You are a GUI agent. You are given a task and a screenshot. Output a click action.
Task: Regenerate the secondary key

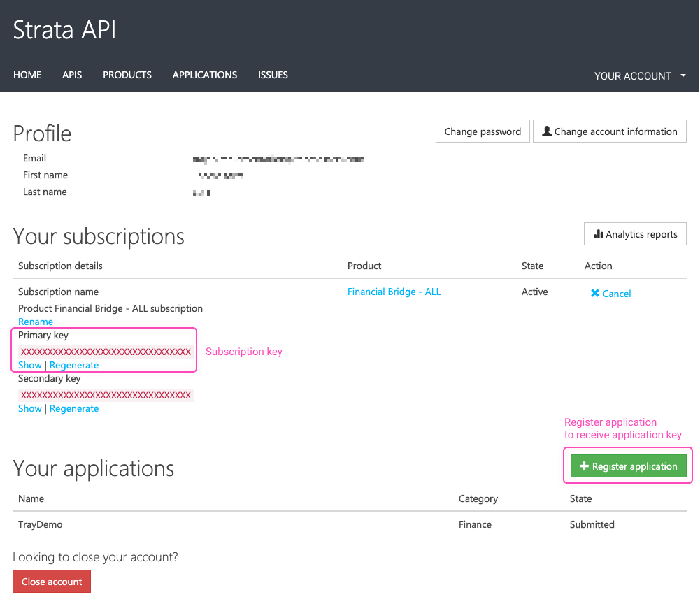click(x=73, y=408)
